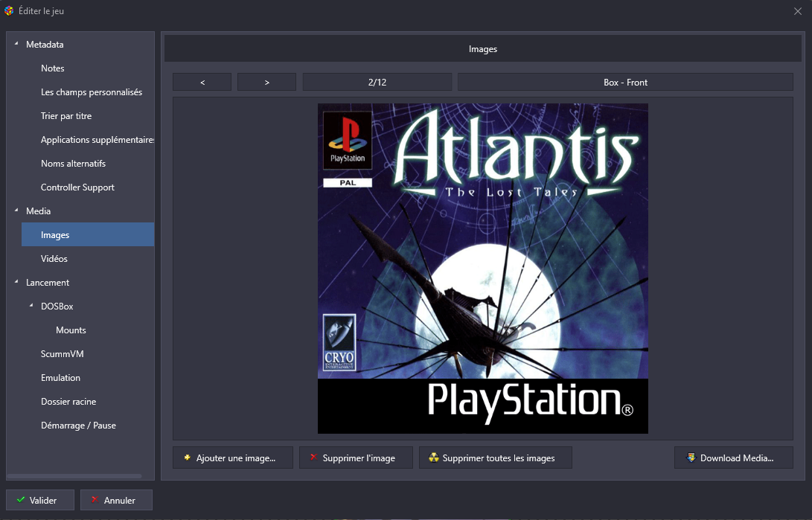
Task: Cancel editing with Annuler
Action: (116, 500)
